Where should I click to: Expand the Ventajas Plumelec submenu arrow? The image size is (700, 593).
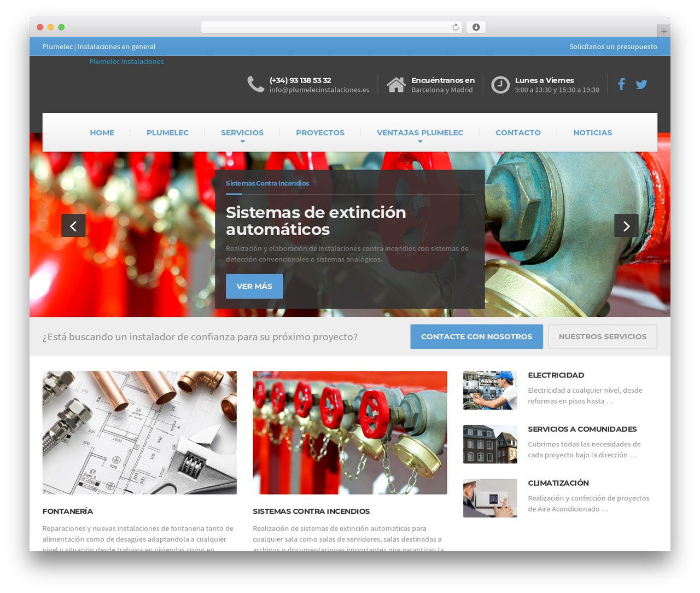tap(420, 142)
